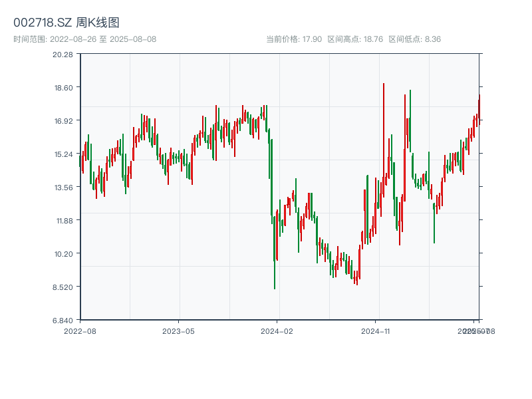
Task: Click the y-axis value 11.88
Action: coord(65,221)
